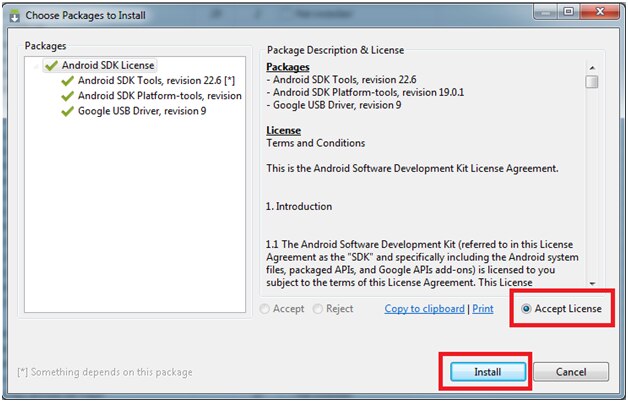Screen dimensions: 628x402
Task: Minimize the Choose Packages dialog window
Action: [545, 11]
